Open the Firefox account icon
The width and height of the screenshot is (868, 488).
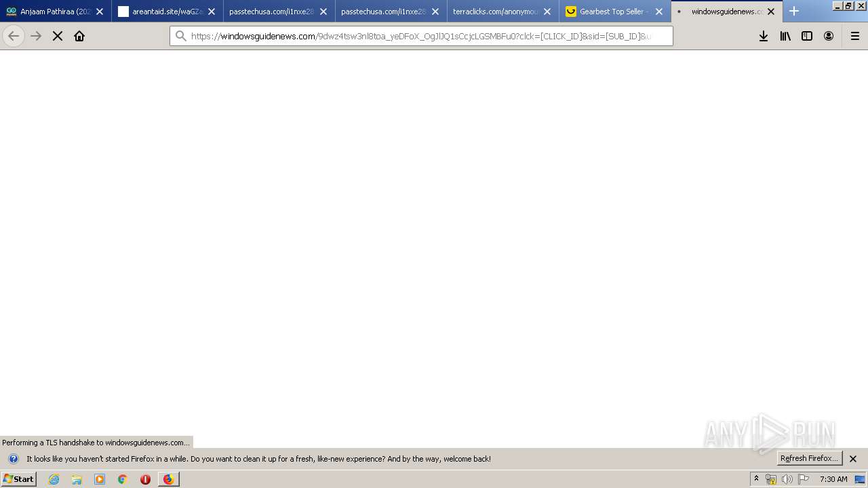pos(829,36)
